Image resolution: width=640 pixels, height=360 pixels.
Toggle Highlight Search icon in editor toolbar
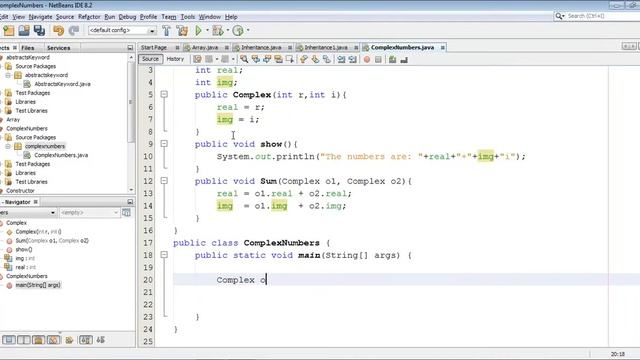click(x=278, y=60)
